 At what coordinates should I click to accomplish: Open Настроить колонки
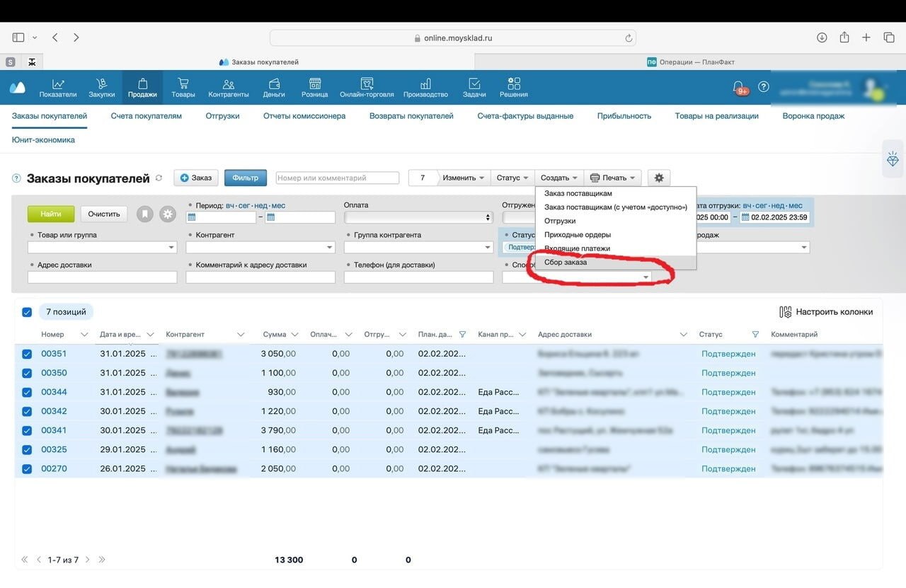pos(826,312)
